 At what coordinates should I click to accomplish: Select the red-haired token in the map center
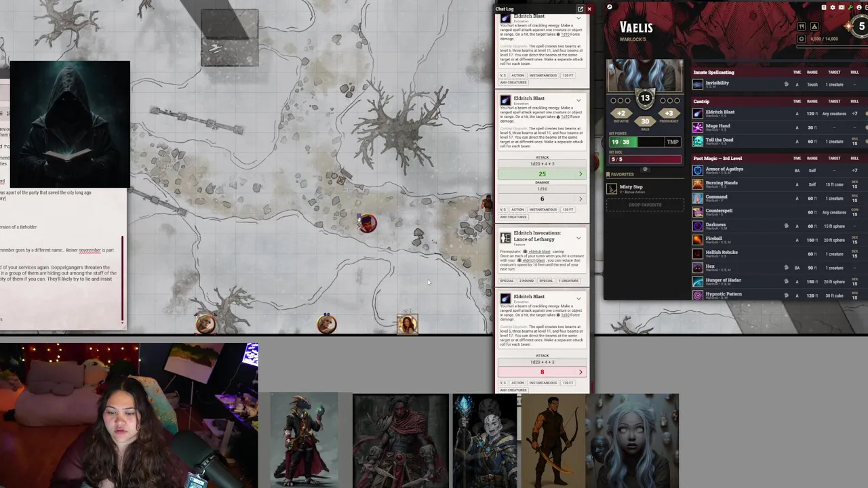click(x=367, y=224)
